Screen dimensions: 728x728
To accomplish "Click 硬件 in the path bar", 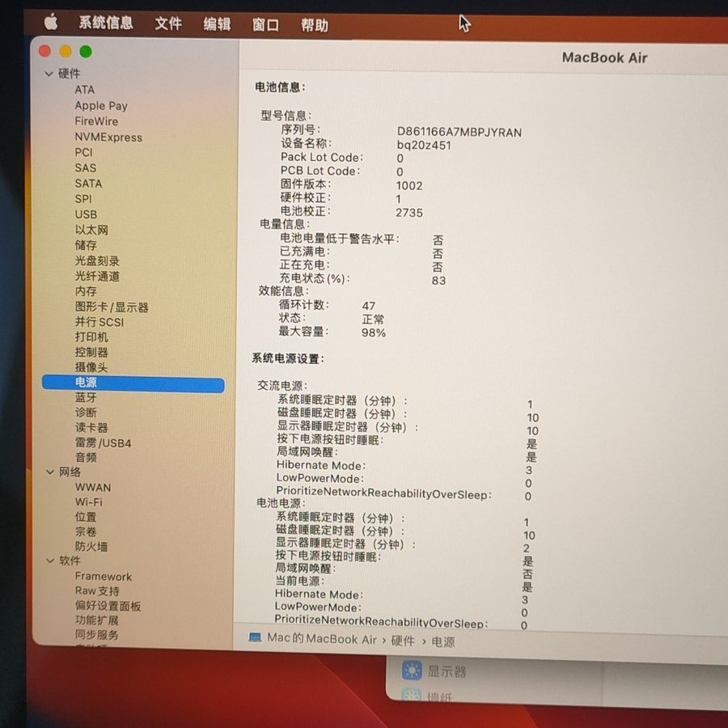I will pyautogui.click(x=403, y=641).
